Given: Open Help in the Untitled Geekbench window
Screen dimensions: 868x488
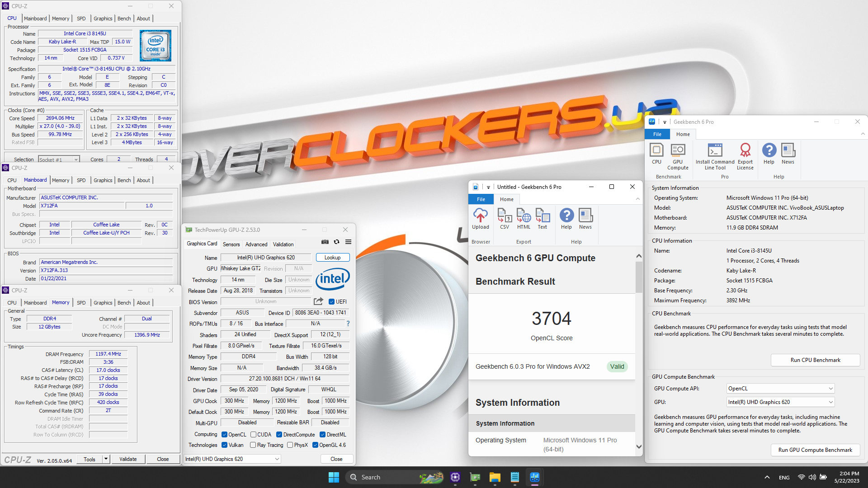Looking at the screenshot, I should pyautogui.click(x=566, y=219).
